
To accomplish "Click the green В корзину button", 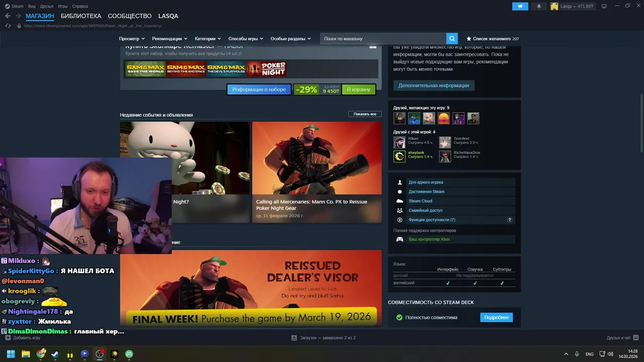I will (x=359, y=89).
